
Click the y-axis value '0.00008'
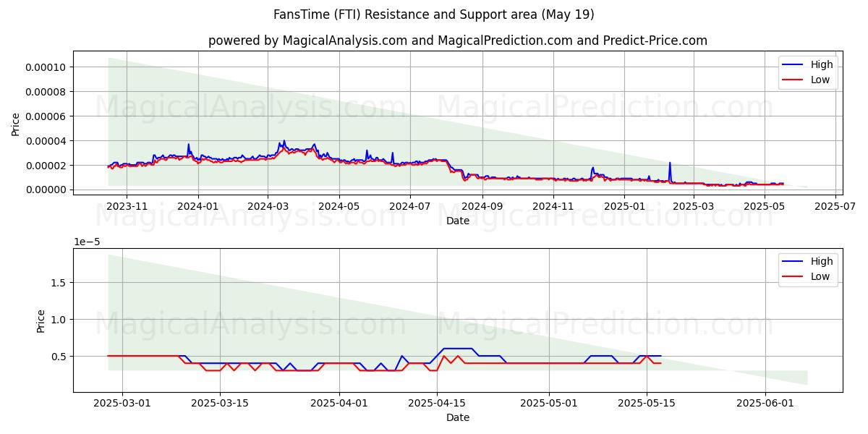[46, 92]
